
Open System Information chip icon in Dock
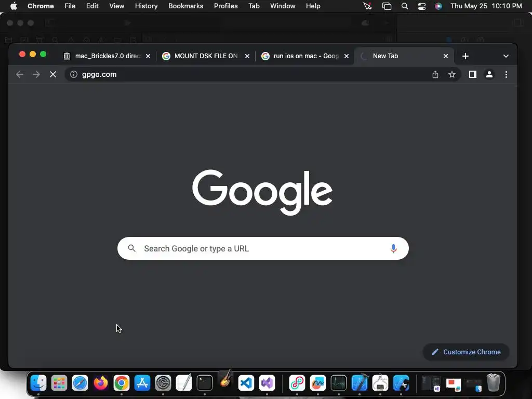[380, 382]
